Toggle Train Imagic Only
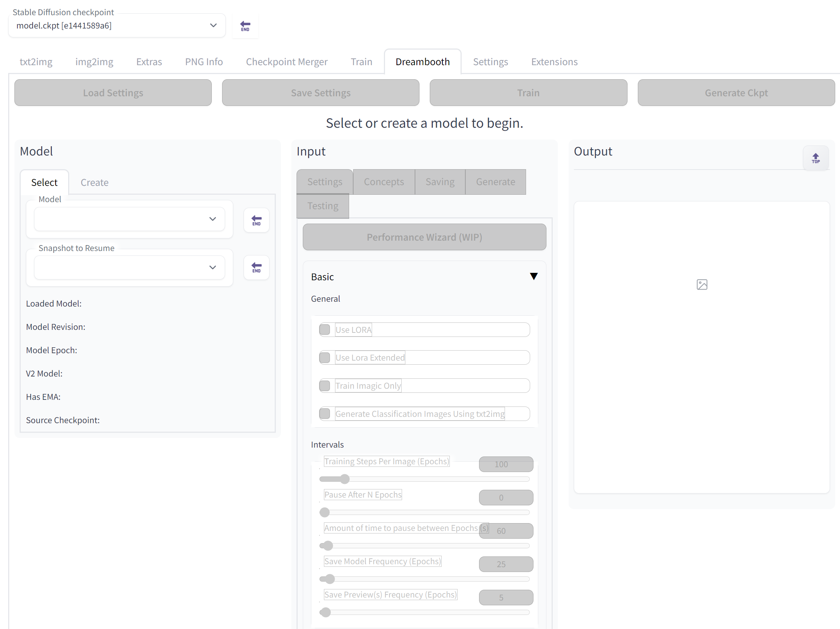840x629 pixels. point(325,385)
